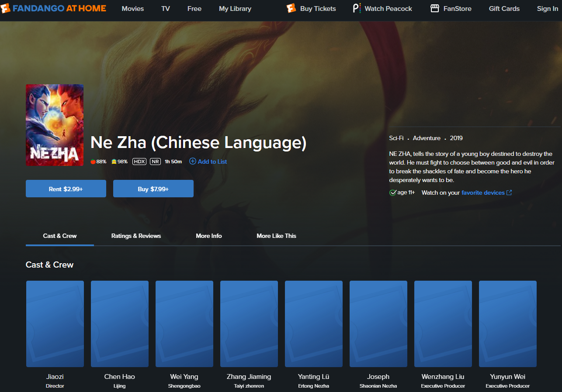Screen dimensions: 562x392
Task: Open Yanting Lü cast card
Action: pos(314,324)
